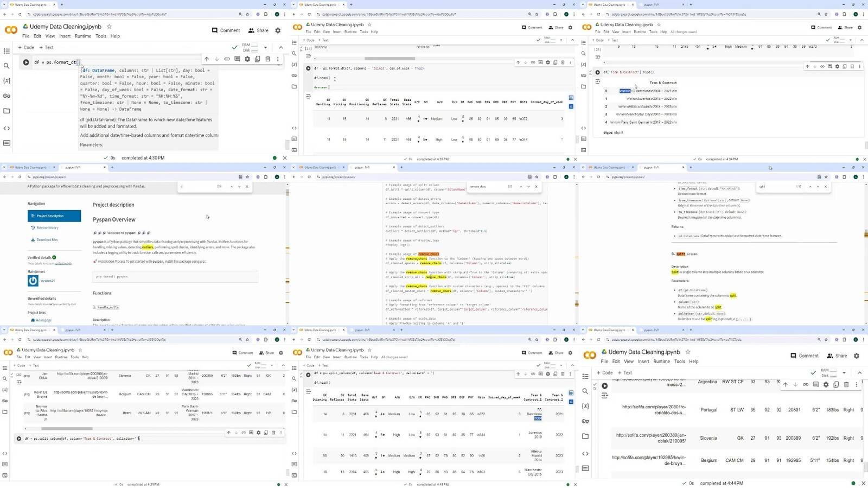
Task: Expand RAM Disk resources dropdown in format_dt window
Action: (265, 48)
